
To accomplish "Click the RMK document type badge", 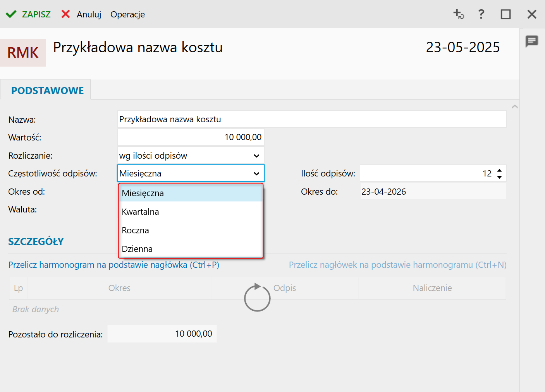I will click(23, 53).
